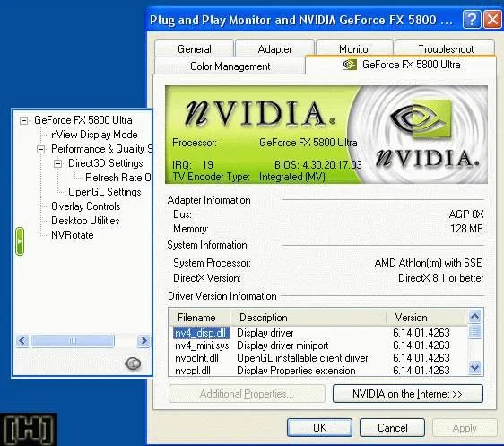
Task: Click the Cancel button
Action: [x=392, y=428]
